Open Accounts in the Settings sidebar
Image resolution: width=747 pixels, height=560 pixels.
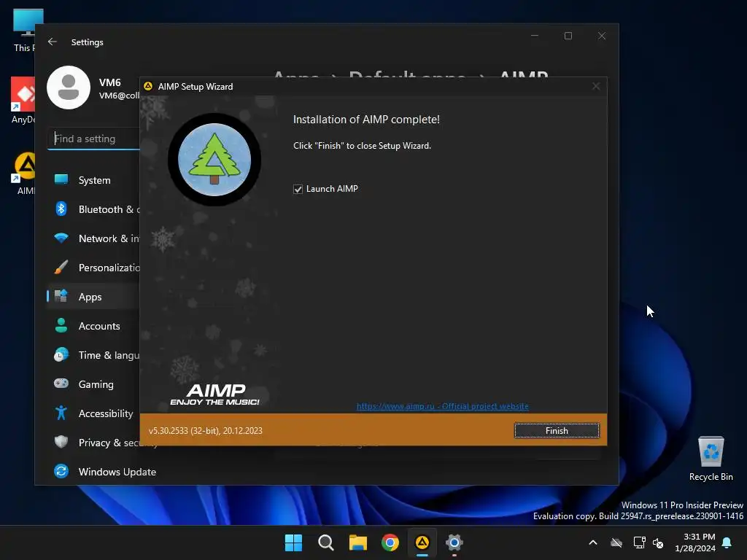click(94, 326)
